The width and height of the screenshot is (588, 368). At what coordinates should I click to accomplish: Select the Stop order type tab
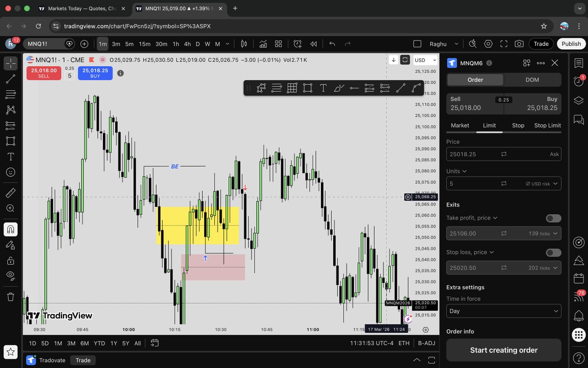coord(518,126)
